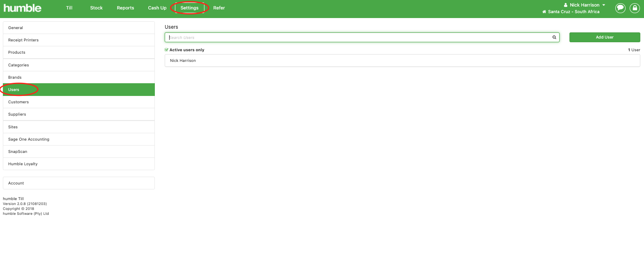Switch to Cash Up tab
This screenshot has height=262, width=644.
157,8
